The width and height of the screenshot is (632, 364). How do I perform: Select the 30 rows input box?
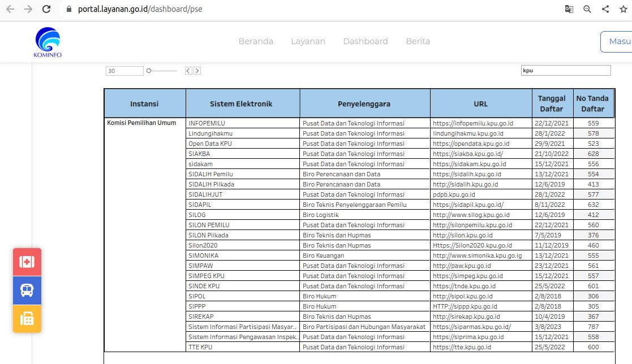click(x=124, y=70)
